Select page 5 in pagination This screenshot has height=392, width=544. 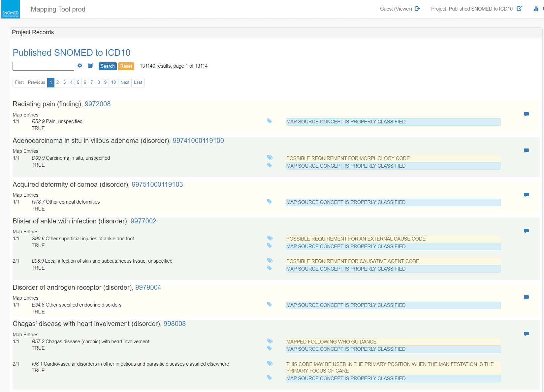78,82
